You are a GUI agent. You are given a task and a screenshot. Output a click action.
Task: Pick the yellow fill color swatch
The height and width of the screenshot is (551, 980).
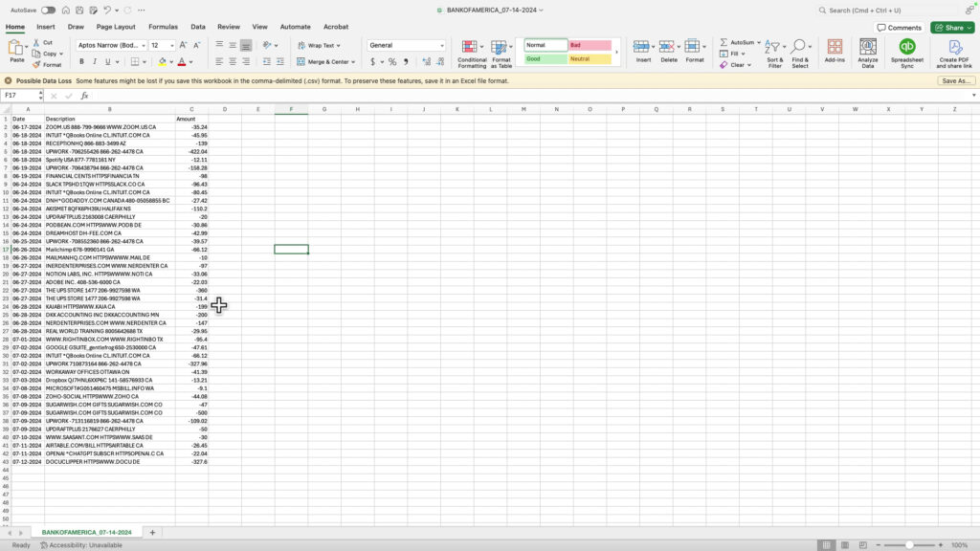pyautogui.click(x=163, y=63)
